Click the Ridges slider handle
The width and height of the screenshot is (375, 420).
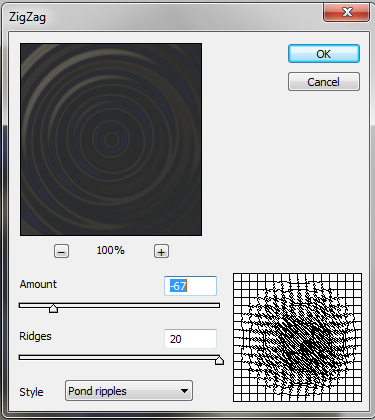coord(219,360)
